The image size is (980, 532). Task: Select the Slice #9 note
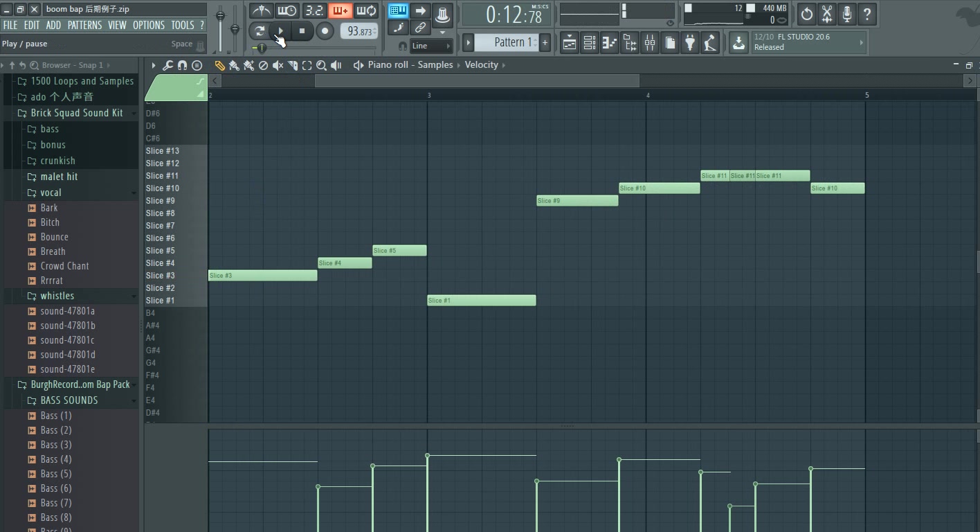coord(577,201)
